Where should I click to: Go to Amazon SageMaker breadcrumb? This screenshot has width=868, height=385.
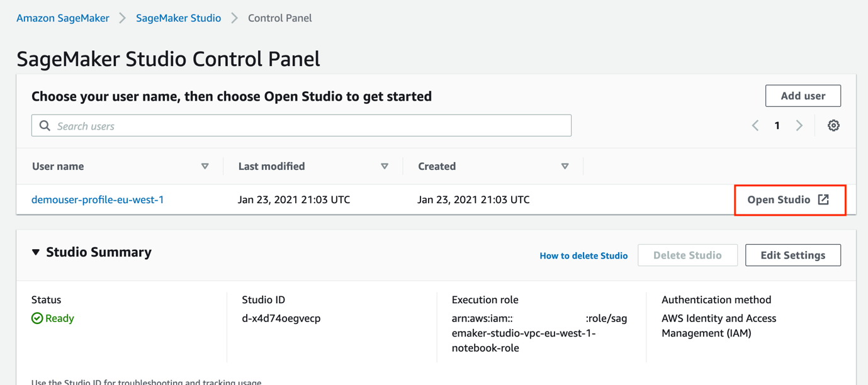(x=62, y=18)
